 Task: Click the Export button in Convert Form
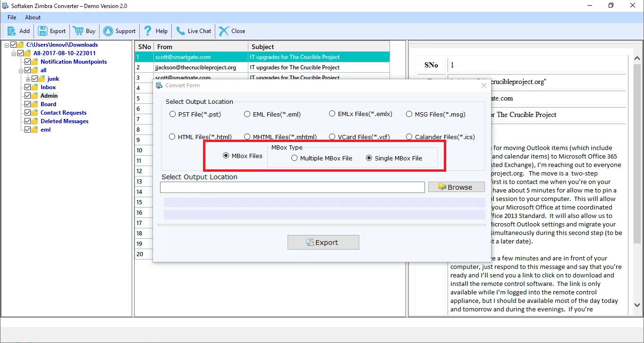pos(323,242)
